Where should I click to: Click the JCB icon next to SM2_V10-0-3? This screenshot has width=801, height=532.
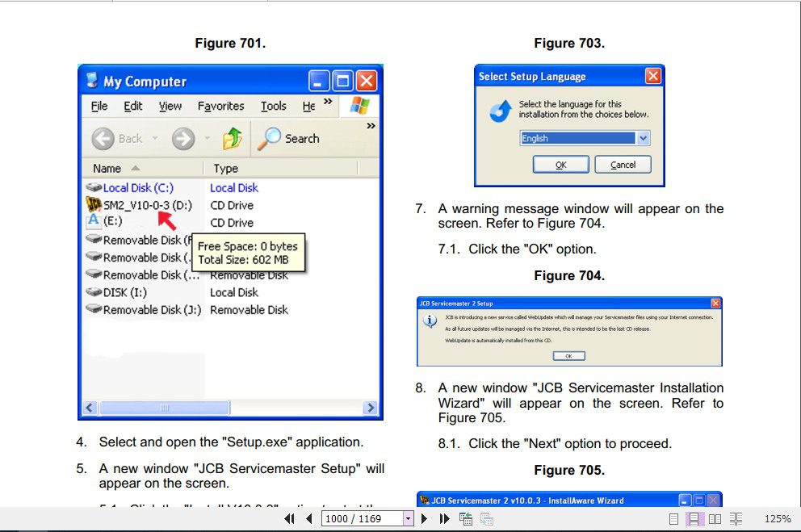(x=94, y=204)
